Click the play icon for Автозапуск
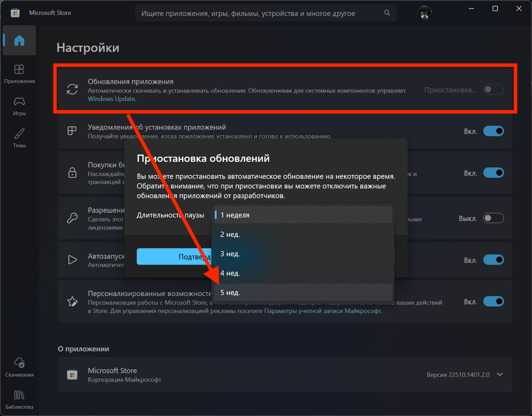Image resolution: width=532 pixels, height=416 pixels. (72, 260)
